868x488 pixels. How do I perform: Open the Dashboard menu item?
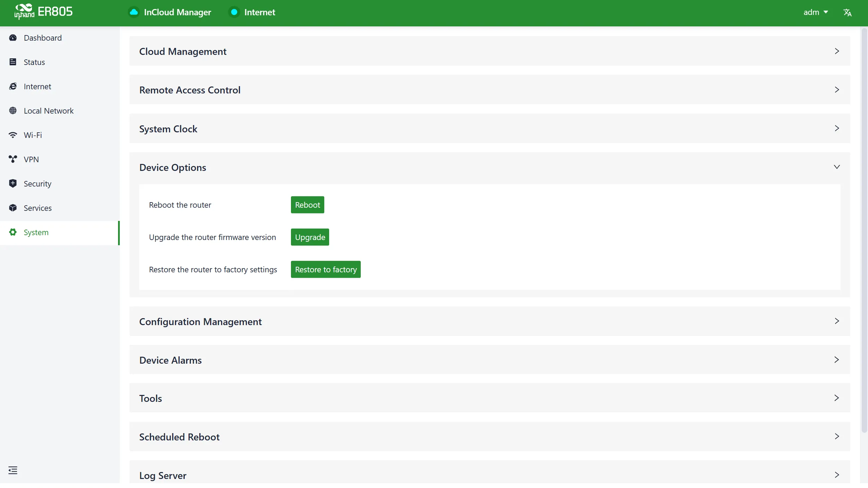[60, 38]
